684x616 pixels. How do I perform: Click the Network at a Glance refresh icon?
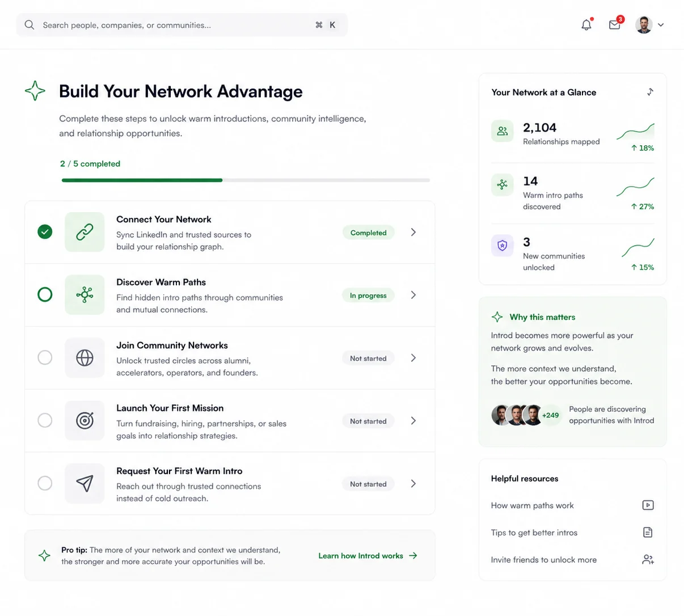click(650, 92)
